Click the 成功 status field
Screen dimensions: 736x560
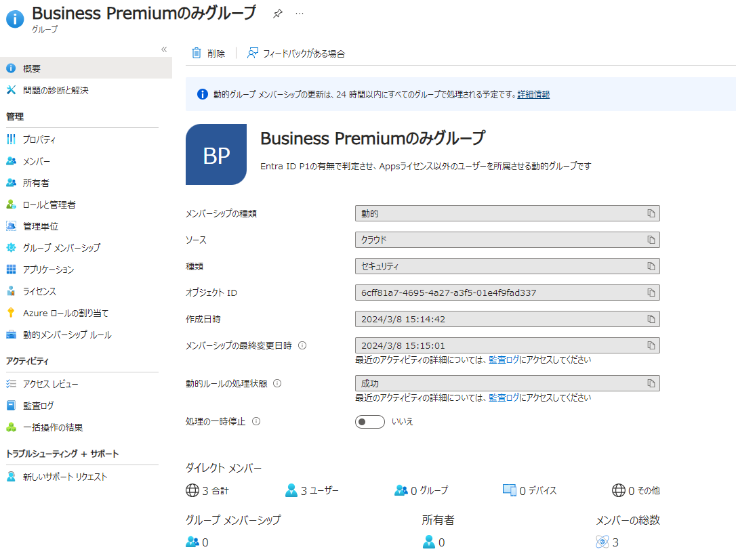[x=508, y=383]
